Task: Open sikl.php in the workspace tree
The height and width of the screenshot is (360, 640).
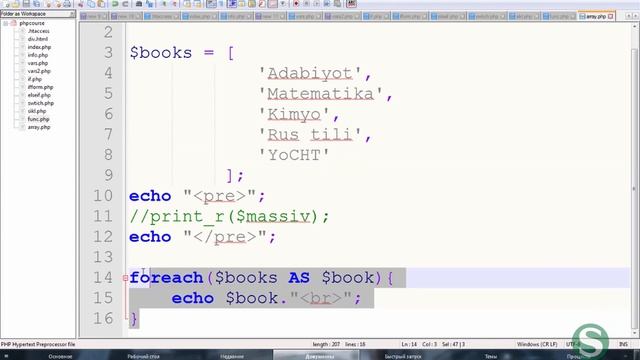Action: click(37, 111)
